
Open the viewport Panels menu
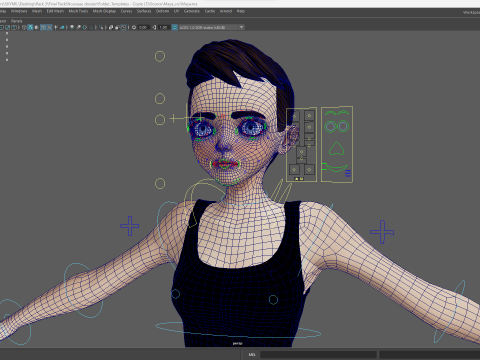[16, 21]
